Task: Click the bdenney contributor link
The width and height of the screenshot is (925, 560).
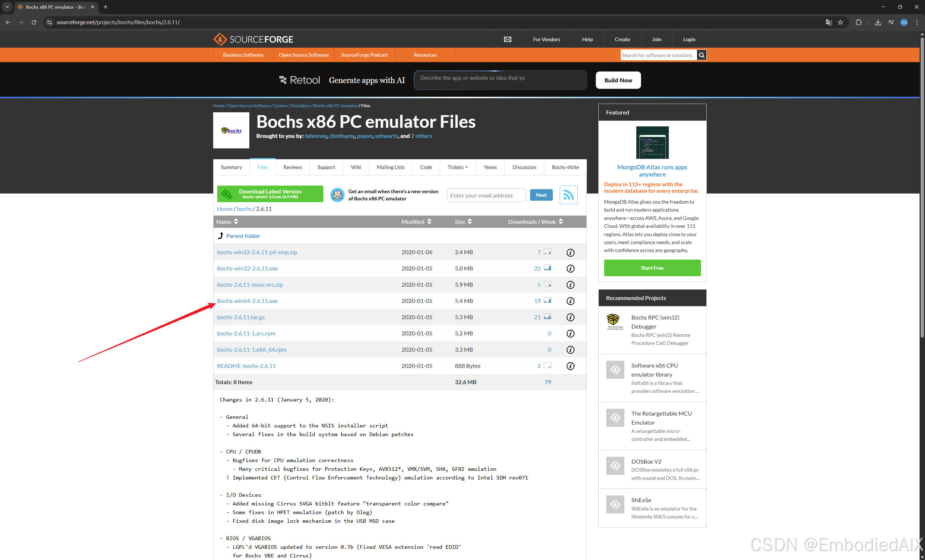Action: (x=316, y=136)
